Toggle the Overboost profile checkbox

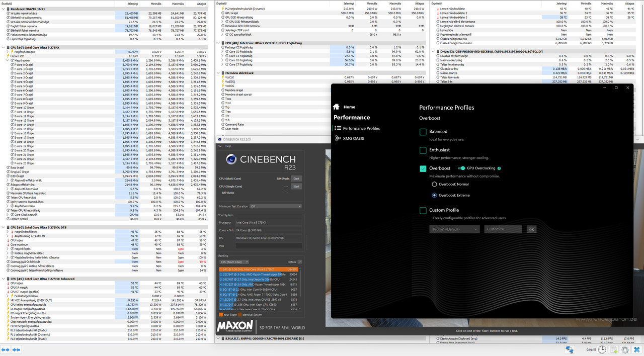[x=423, y=168]
